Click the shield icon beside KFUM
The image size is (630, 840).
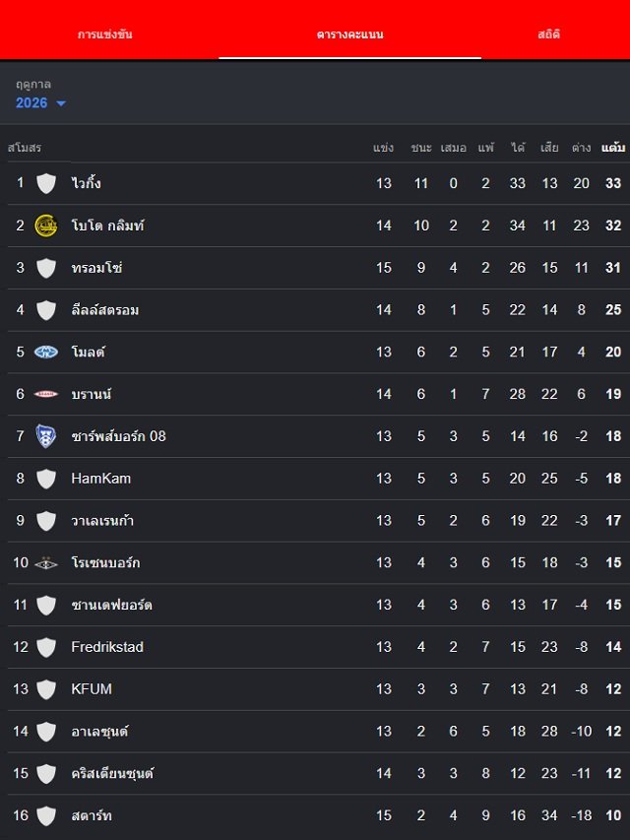coord(46,689)
